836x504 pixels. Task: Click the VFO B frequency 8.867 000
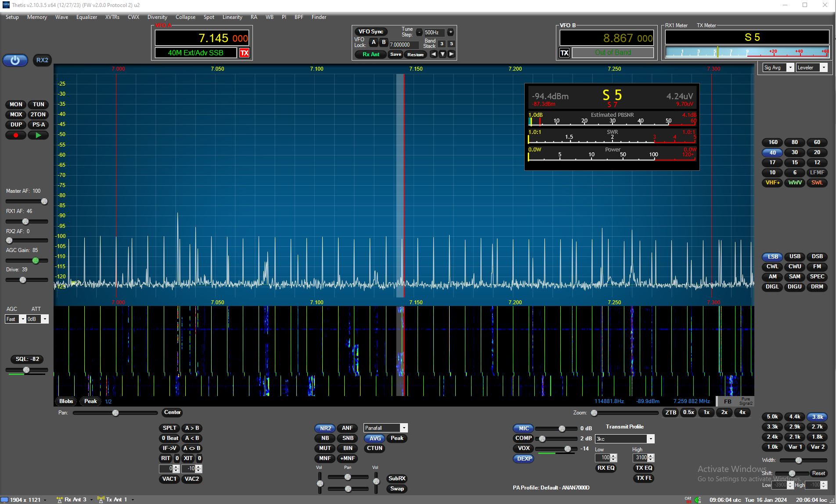(606, 38)
